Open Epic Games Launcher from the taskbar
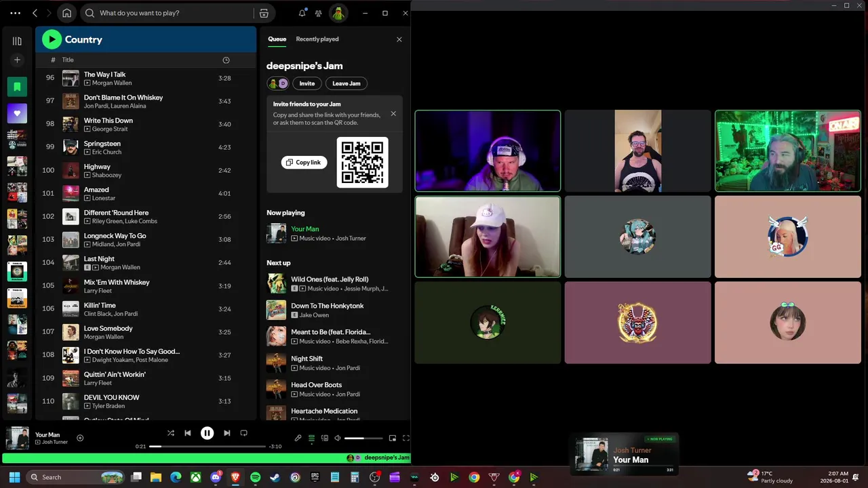This screenshot has width=868, height=488. click(315, 477)
